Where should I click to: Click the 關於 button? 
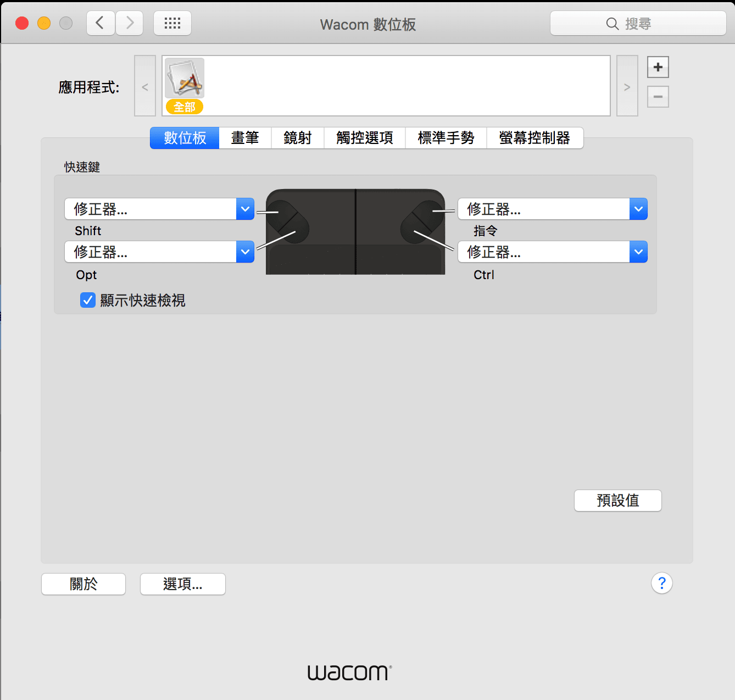pyautogui.click(x=83, y=584)
